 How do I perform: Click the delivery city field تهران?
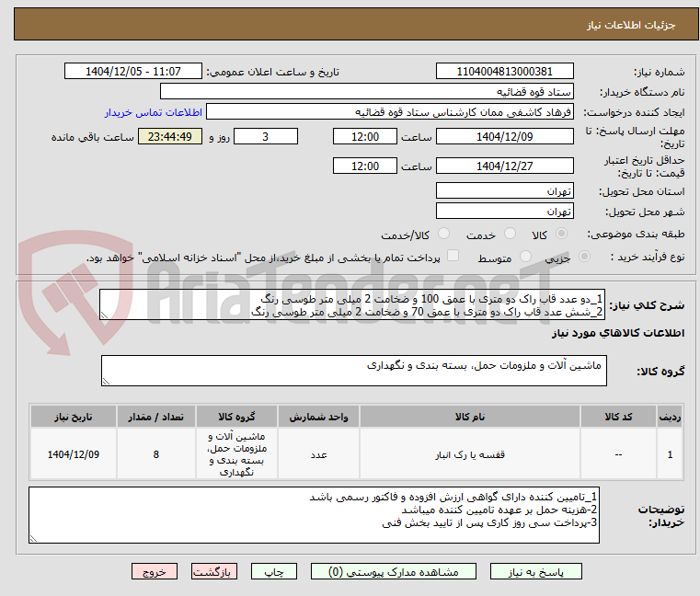click(x=504, y=211)
